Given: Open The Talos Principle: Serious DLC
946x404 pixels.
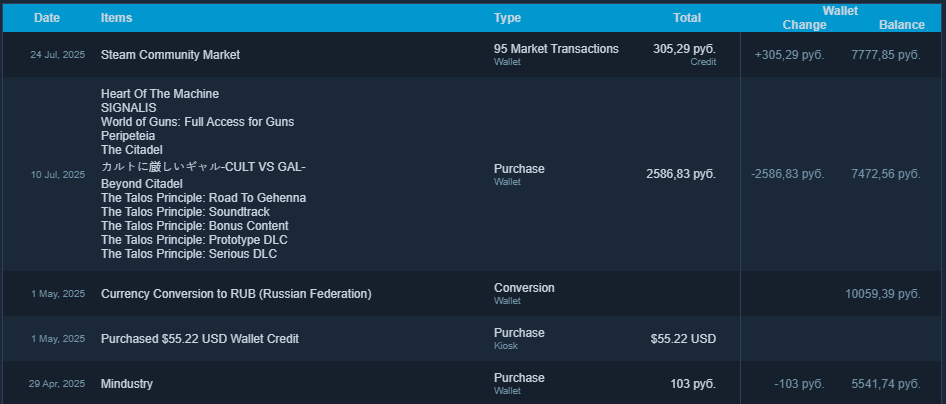Looking at the screenshot, I should pyautogui.click(x=189, y=254).
